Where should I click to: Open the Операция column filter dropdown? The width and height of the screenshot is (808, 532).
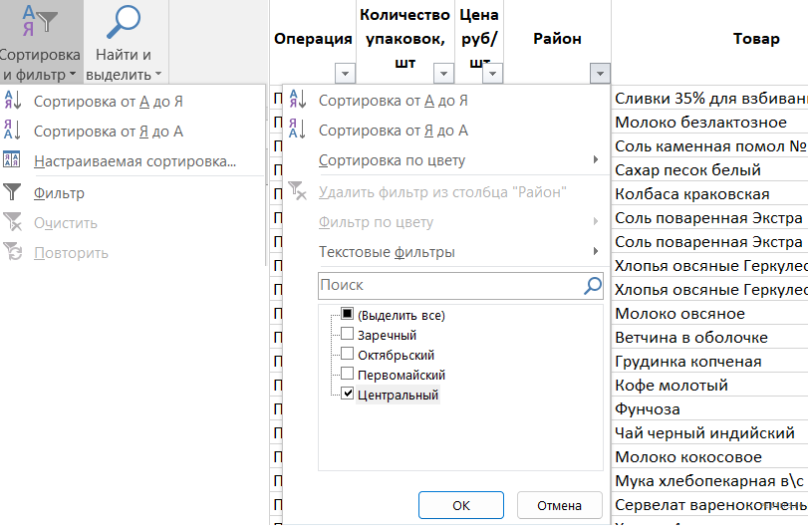tap(345, 73)
